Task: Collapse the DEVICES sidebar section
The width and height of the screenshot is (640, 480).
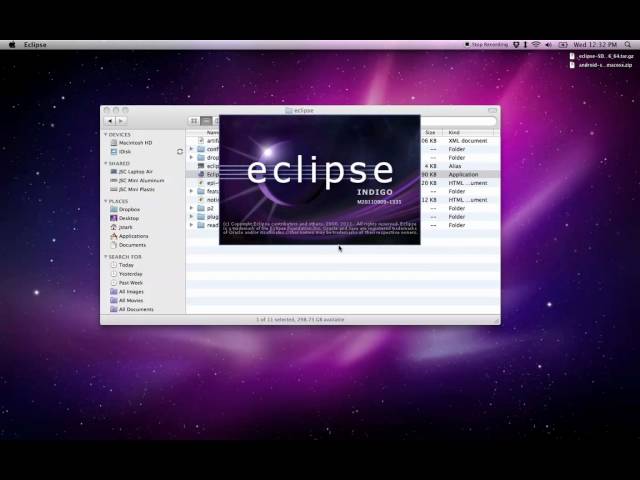Action: [106, 134]
